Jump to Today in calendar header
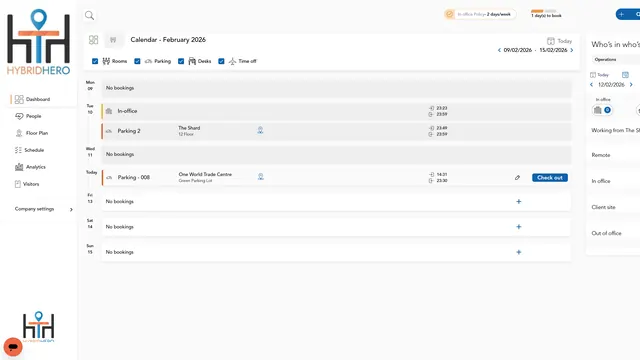The height and width of the screenshot is (360, 640). point(560,41)
